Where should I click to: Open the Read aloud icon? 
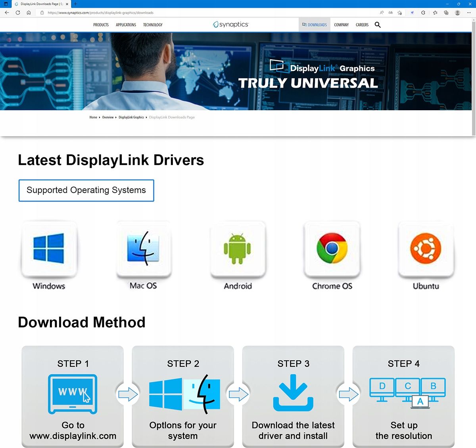click(382, 13)
